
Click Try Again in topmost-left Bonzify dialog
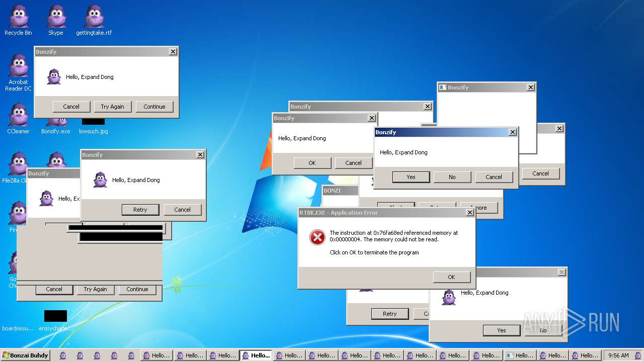click(x=112, y=107)
